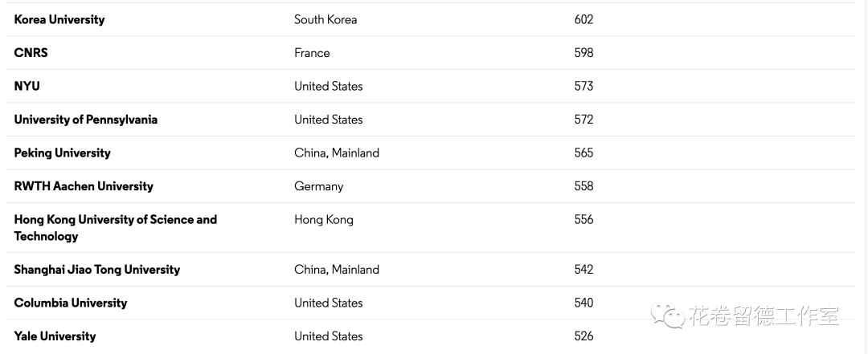
Task: Select RWTH Aachen University
Action: click(84, 186)
